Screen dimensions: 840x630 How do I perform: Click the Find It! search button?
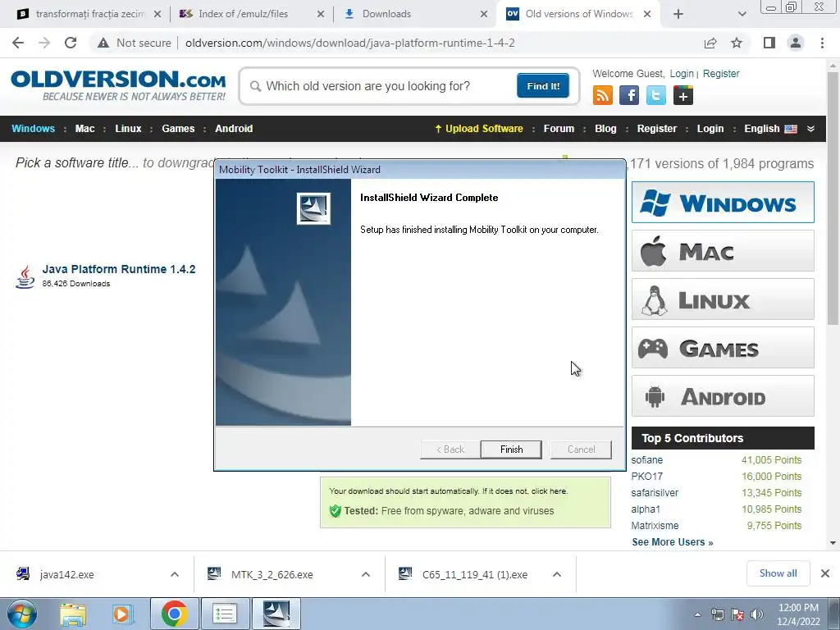(x=543, y=86)
